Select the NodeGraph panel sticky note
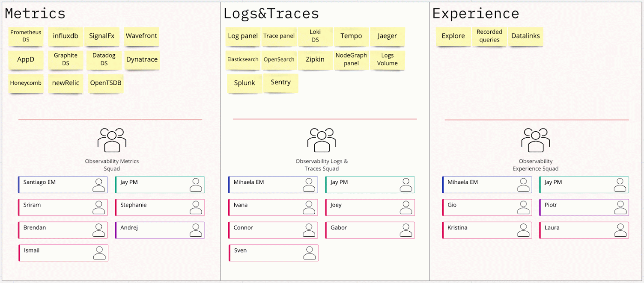The height and width of the screenshot is (283, 644). tap(351, 60)
